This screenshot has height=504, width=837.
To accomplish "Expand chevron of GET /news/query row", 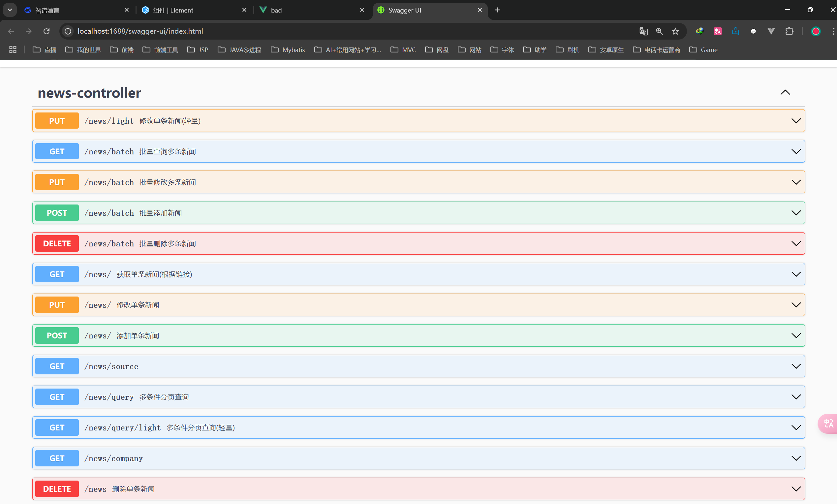I will pyautogui.click(x=796, y=397).
